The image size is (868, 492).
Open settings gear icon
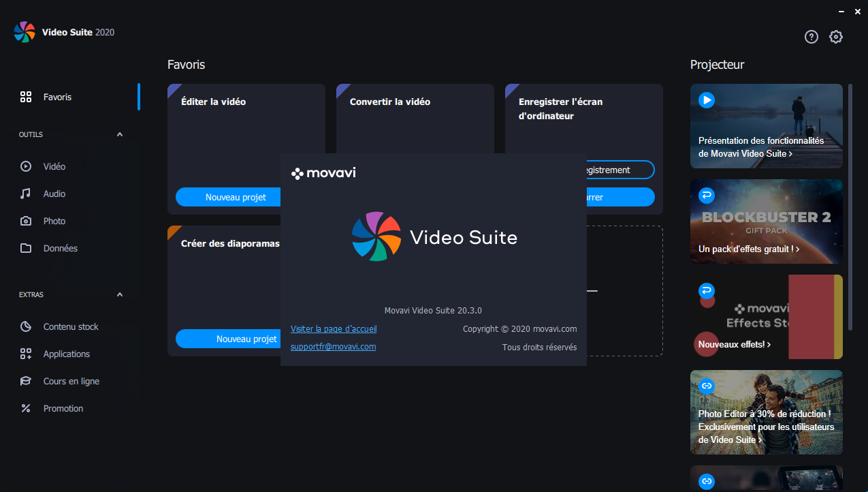coord(836,37)
